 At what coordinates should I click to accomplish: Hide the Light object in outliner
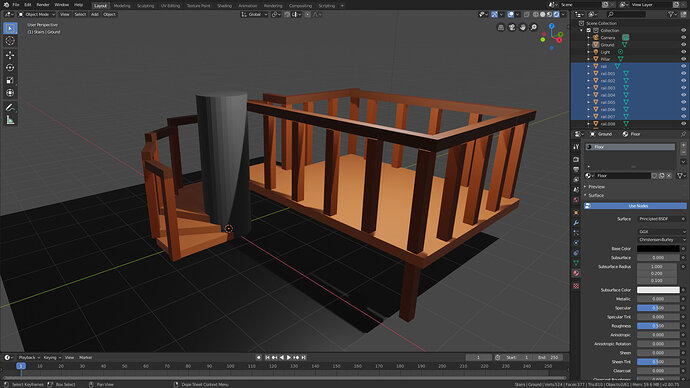pos(683,52)
